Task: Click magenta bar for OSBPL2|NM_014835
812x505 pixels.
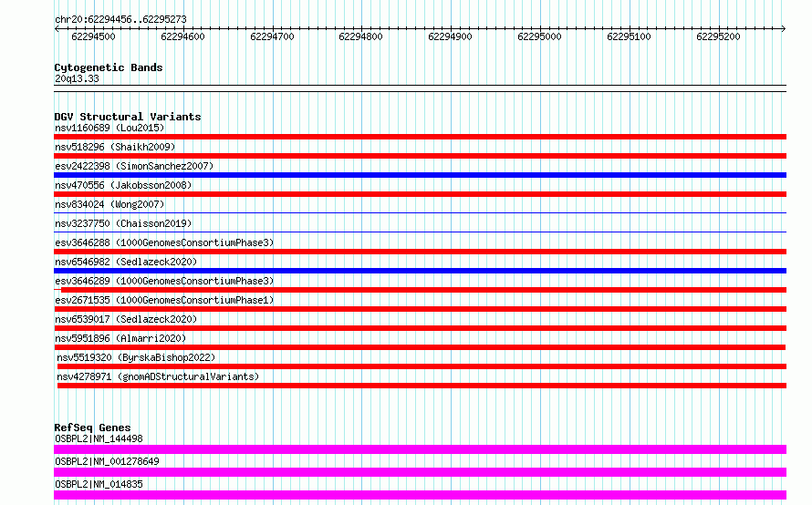Action: [x=420, y=495]
